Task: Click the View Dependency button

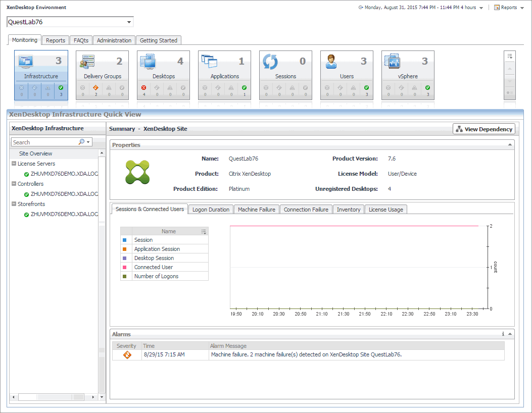Action: pyautogui.click(x=483, y=129)
